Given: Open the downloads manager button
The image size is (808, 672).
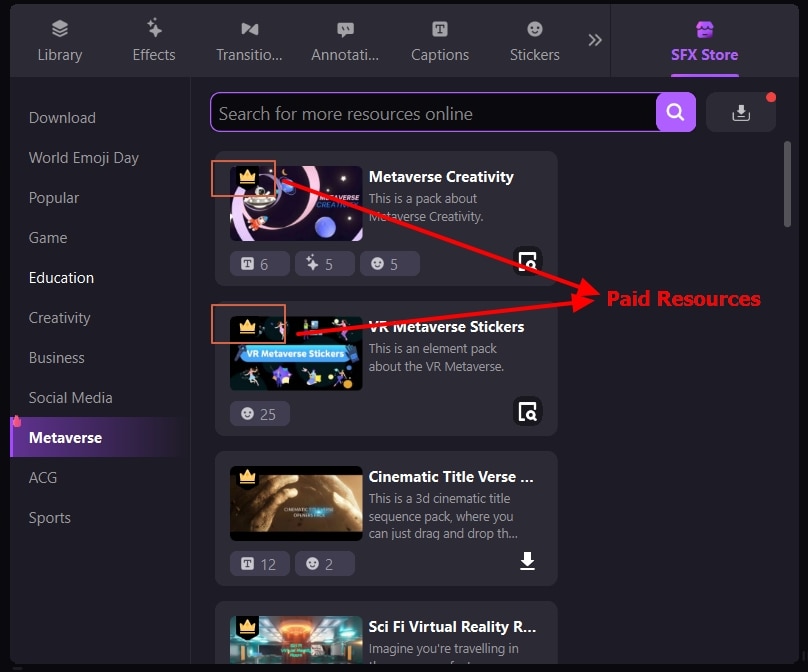Looking at the screenshot, I should (x=740, y=112).
